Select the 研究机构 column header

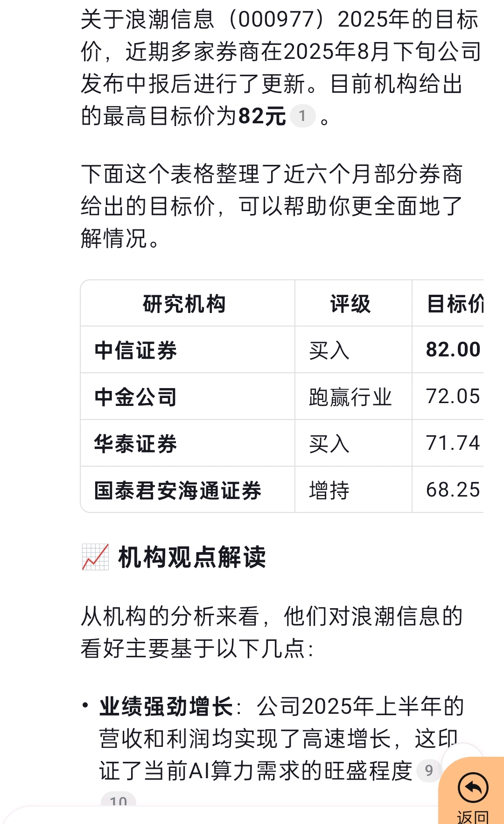[x=184, y=304]
